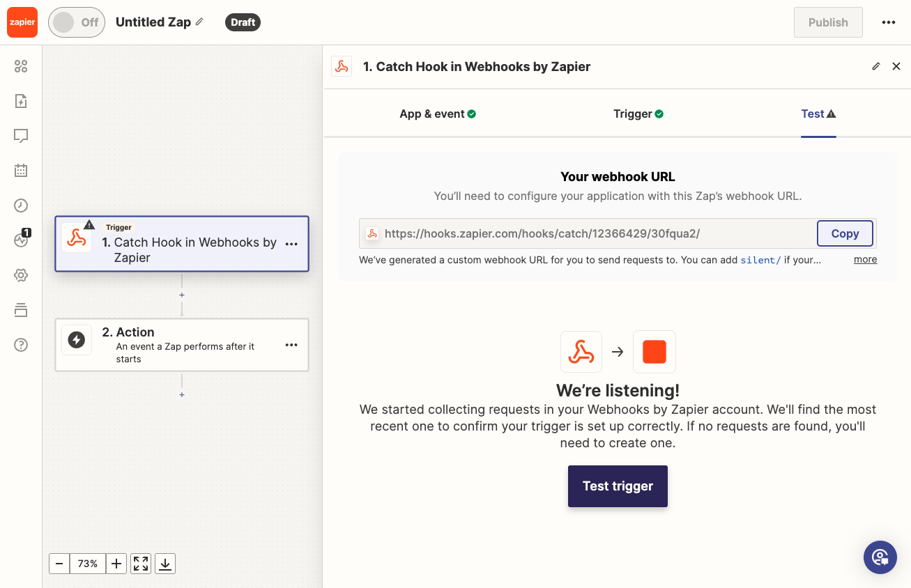
Task: Rename step using panel header pencil icon
Action: 876,66
